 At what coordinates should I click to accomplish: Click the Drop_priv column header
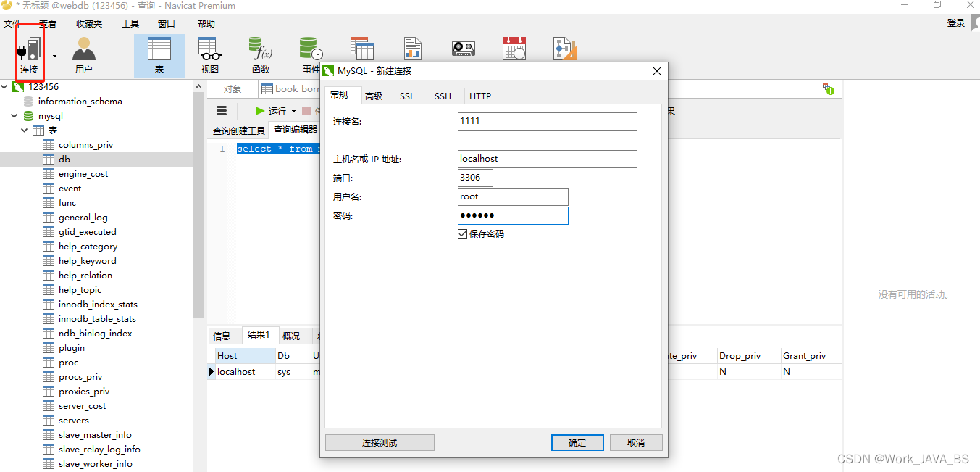(x=747, y=356)
